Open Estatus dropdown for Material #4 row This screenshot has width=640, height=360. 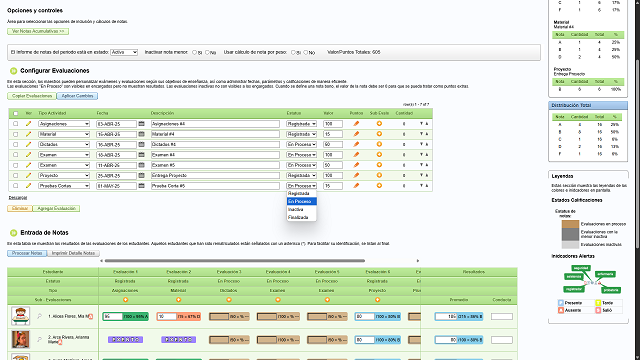click(x=302, y=134)
